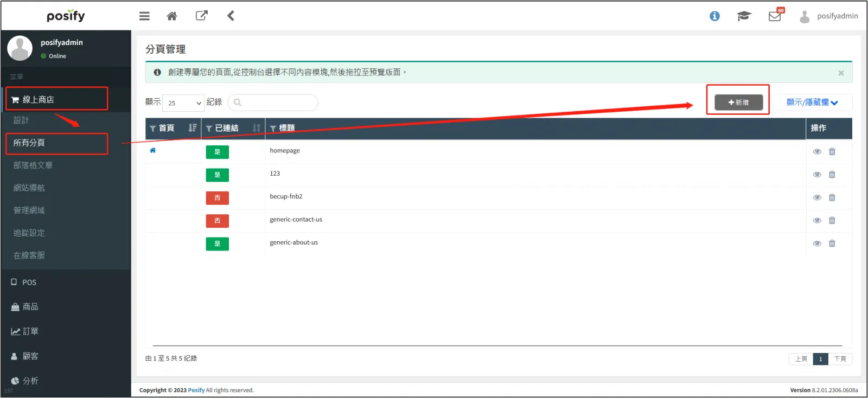The height and width of the screenshot is (398, 868).
Task: Delete the homepage row using trash icon
Action: (832, 152)
